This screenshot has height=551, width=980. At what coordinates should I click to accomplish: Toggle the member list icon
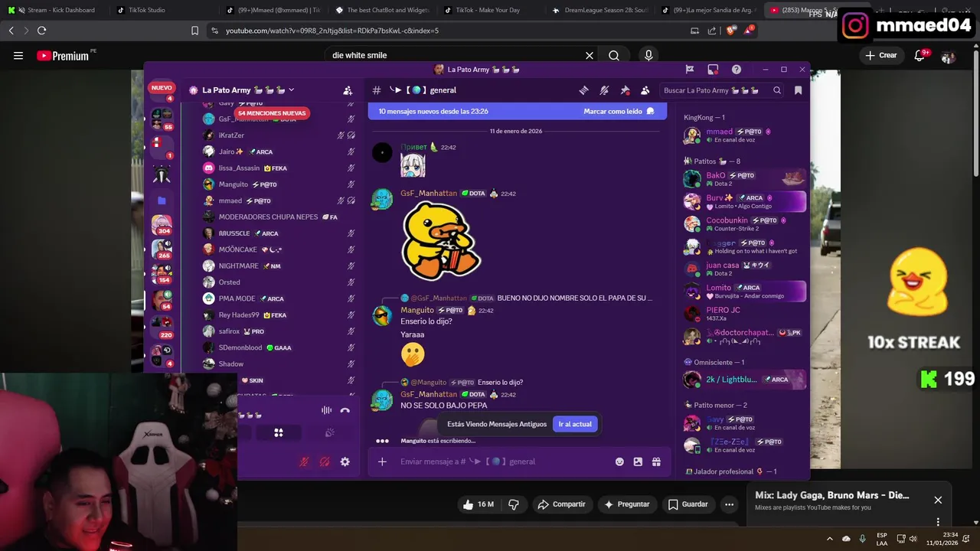coord(645,90)
